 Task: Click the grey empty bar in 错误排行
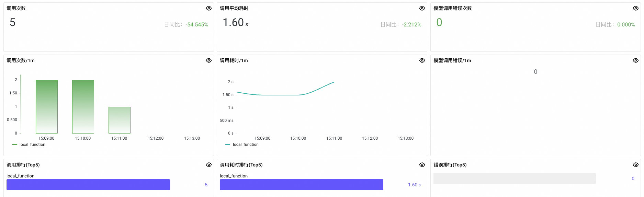tap(515, 178)
